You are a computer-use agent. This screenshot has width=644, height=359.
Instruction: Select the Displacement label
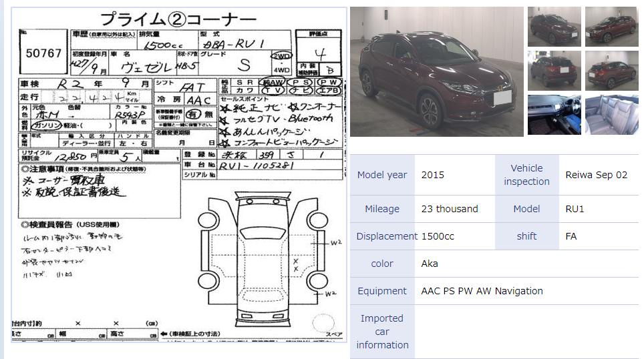[x=387, y=236]
